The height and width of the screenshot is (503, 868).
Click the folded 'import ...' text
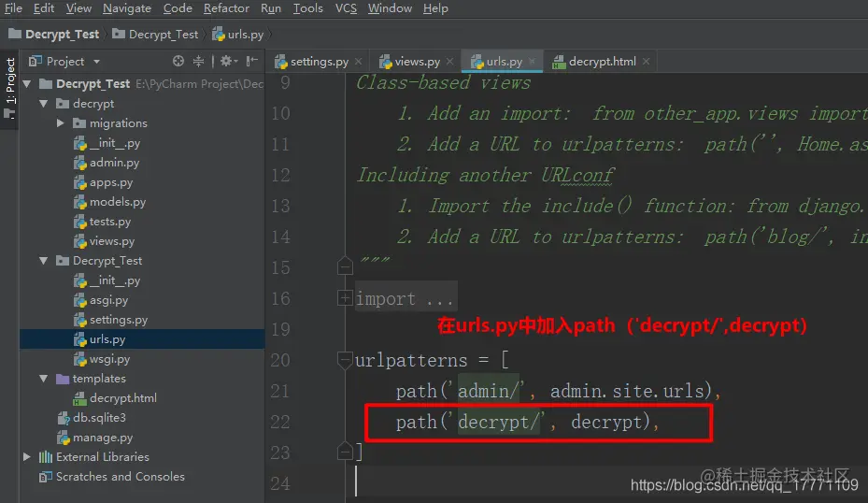tap(406, 299)
